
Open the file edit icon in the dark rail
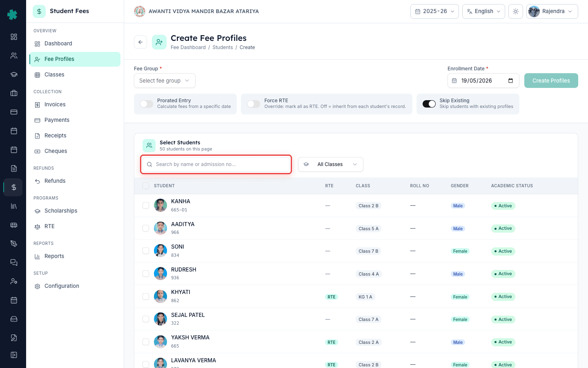(x=13, y=338)
